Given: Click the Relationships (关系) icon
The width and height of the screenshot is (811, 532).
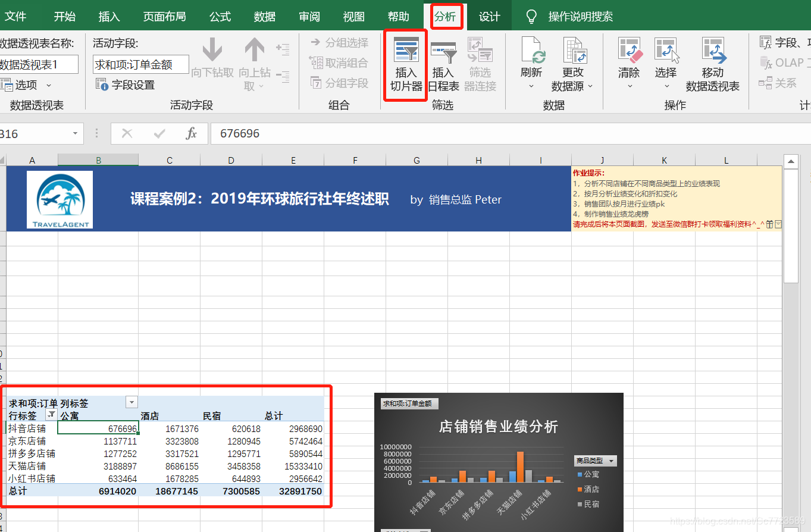Looking at the screenshot, I should click(766, 83).
